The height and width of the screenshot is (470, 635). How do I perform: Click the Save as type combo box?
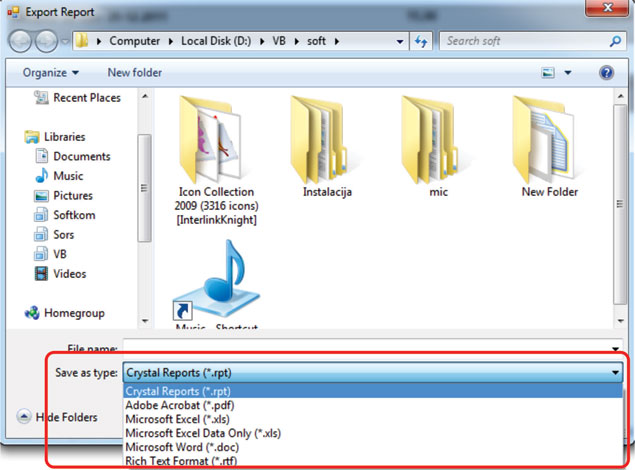[373, 372]
